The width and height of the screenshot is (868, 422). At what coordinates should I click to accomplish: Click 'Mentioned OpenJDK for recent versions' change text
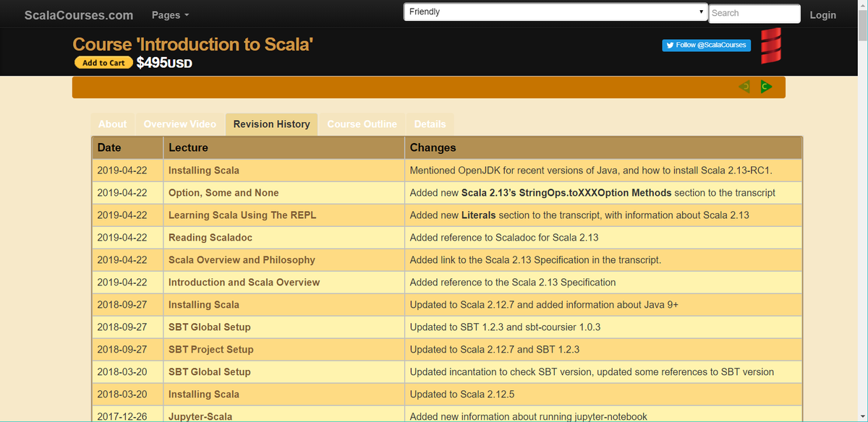(x=591, y=171)
